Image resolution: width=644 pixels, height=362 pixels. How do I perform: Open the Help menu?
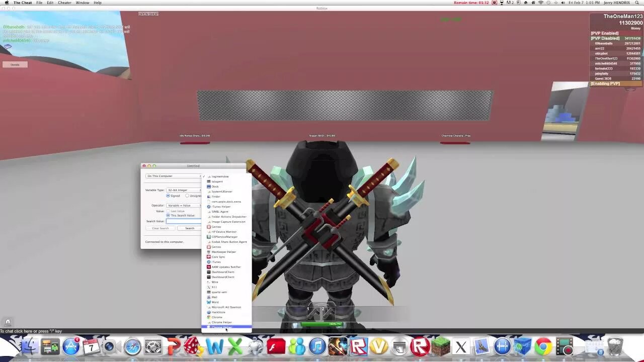pos(98,3)
